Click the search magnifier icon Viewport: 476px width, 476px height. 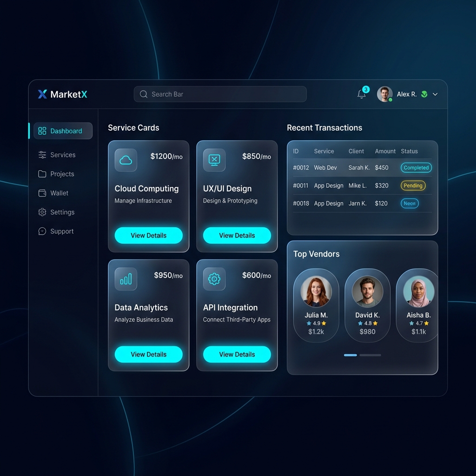144,94
